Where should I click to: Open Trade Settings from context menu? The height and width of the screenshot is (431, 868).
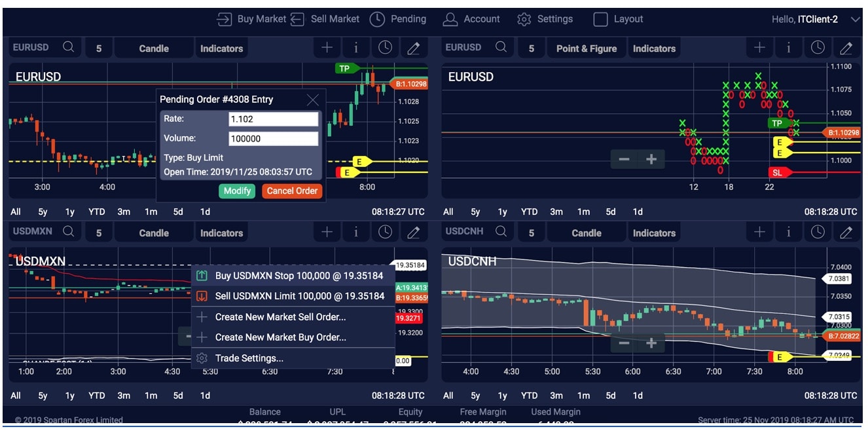293,358
